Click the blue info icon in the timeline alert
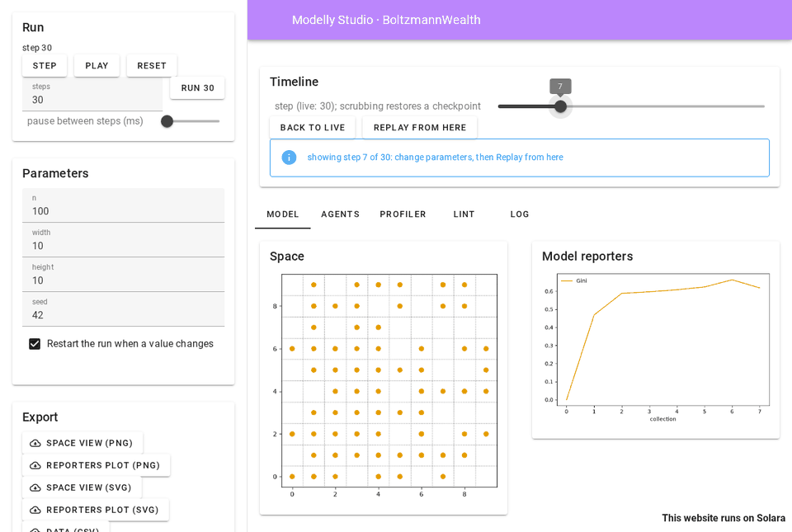Screen dimensions: 792x532 click(x=289, y=158)
